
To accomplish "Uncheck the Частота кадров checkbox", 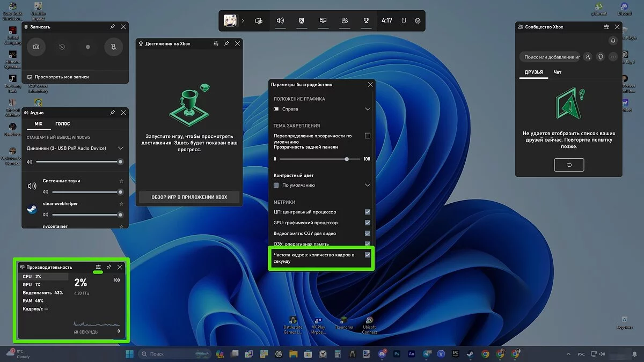I will [368, 255].
